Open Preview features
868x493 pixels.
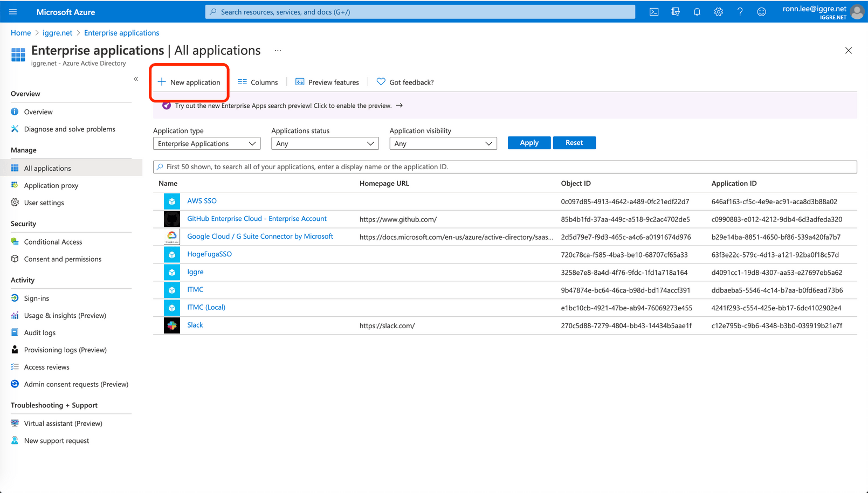[x=327, y=82]
